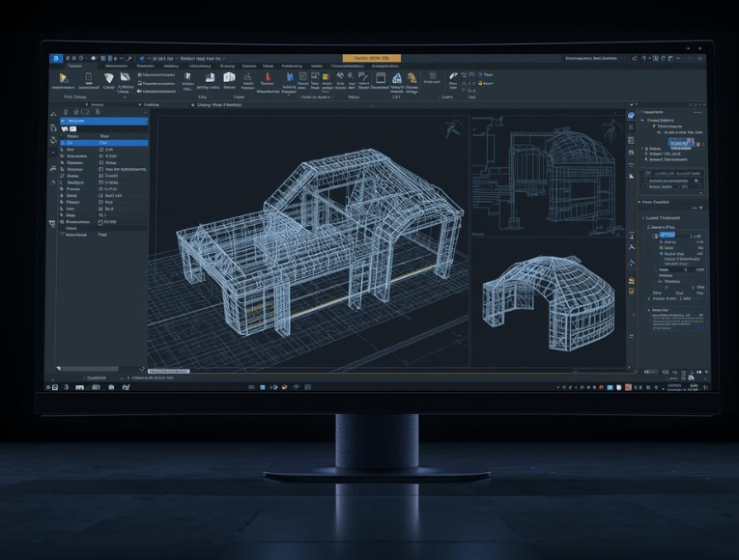
Task: Toggle checkbox in row below highlighted list row
Action: point(100,152)
